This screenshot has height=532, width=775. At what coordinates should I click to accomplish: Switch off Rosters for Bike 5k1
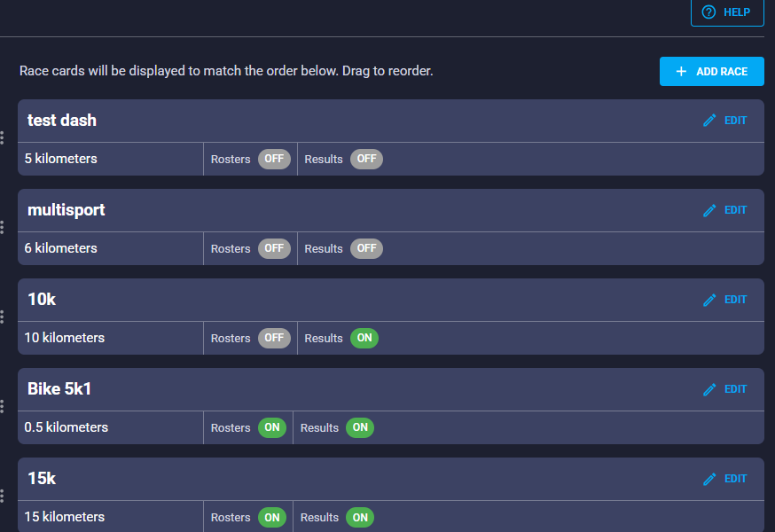pyautogui.click(x=272, y=427)
